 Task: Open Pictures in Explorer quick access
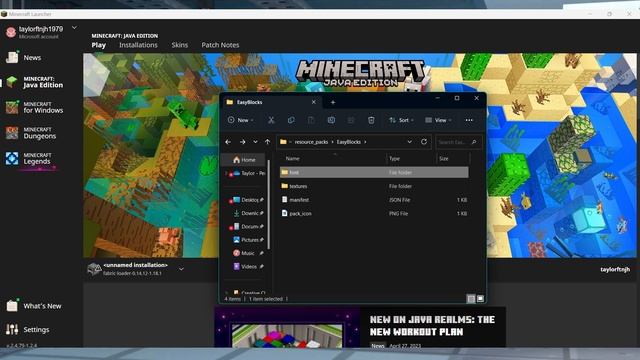pos(248,240)
